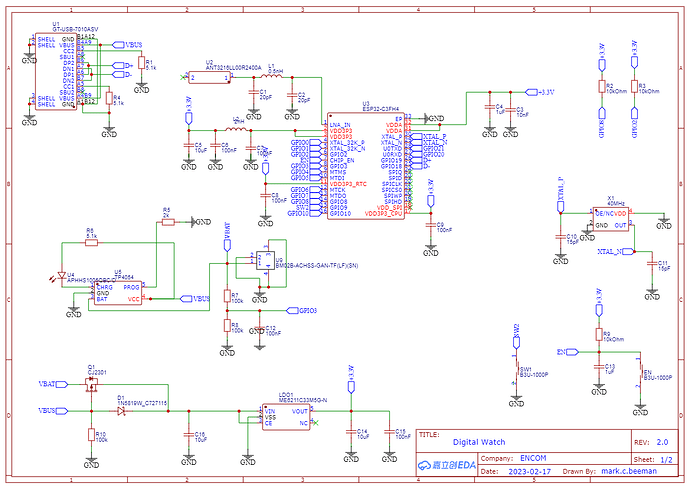Click the GT-USB-7010ASV USB connector U1

[56, 71]
